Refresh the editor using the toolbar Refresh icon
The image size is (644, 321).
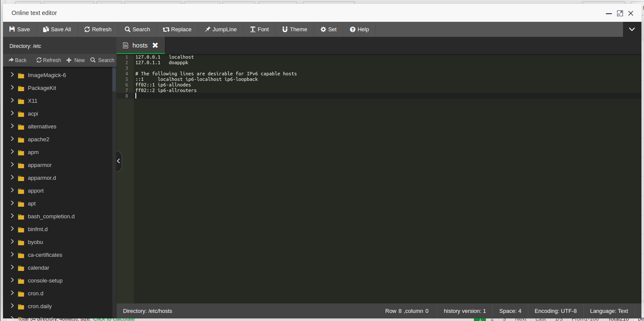point(87,30)
